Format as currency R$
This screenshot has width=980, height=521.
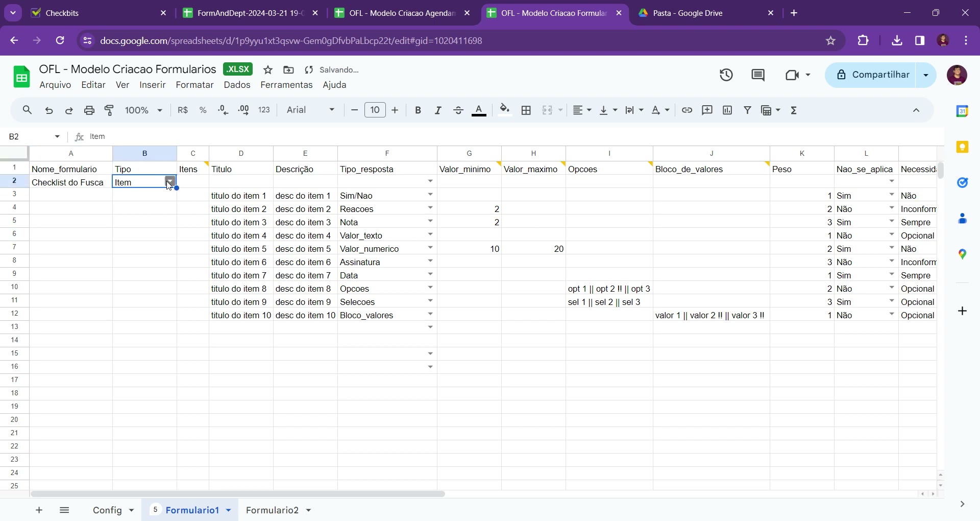pyautogui.click(x=183, y=110)
